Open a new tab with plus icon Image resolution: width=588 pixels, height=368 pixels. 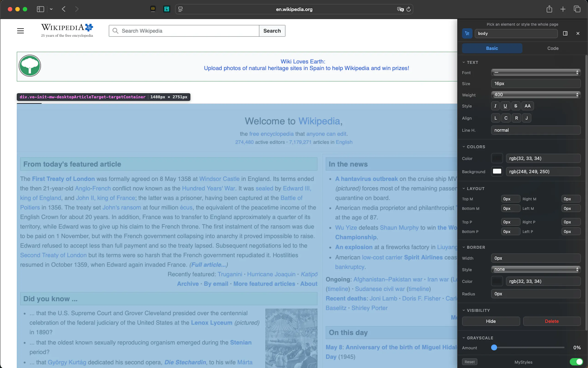[x=563, y=9]
